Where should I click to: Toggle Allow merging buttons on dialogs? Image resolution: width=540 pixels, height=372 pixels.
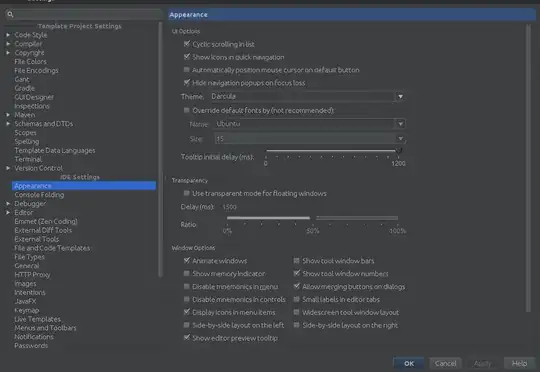point(297,286)
